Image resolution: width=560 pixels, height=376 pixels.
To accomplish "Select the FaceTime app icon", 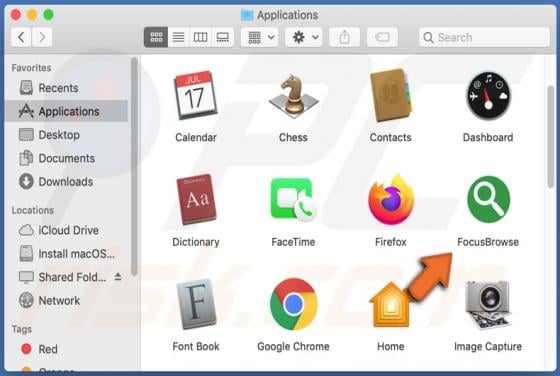I will tap(293, 199).
